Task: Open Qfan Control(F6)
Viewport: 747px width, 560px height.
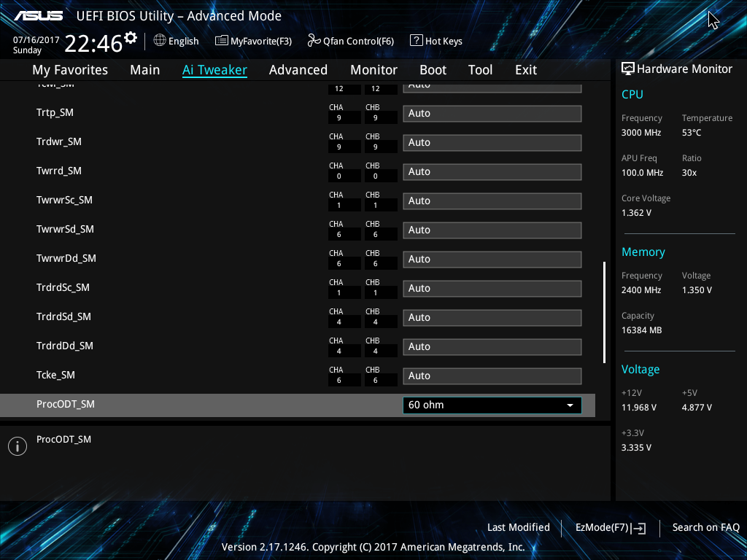Action: point(351,41)
